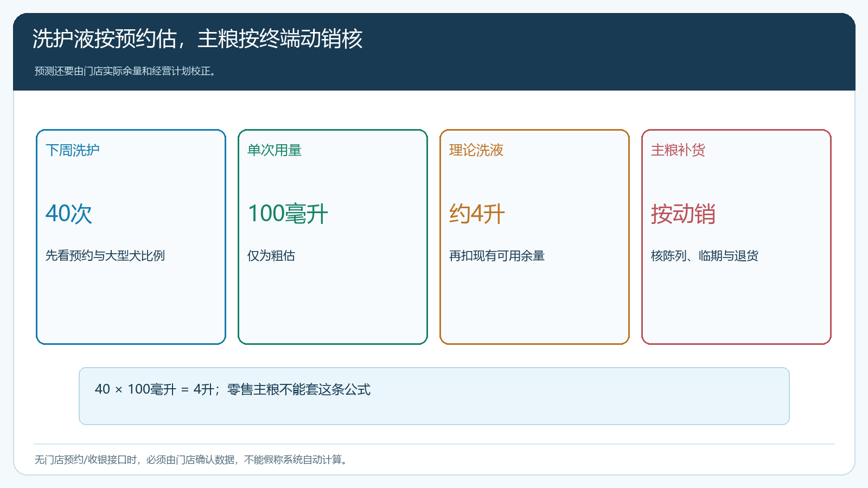The width and height of the screenshot is (868, 488).
Task: Select the 按动销 value
Action: coord(684,214)
